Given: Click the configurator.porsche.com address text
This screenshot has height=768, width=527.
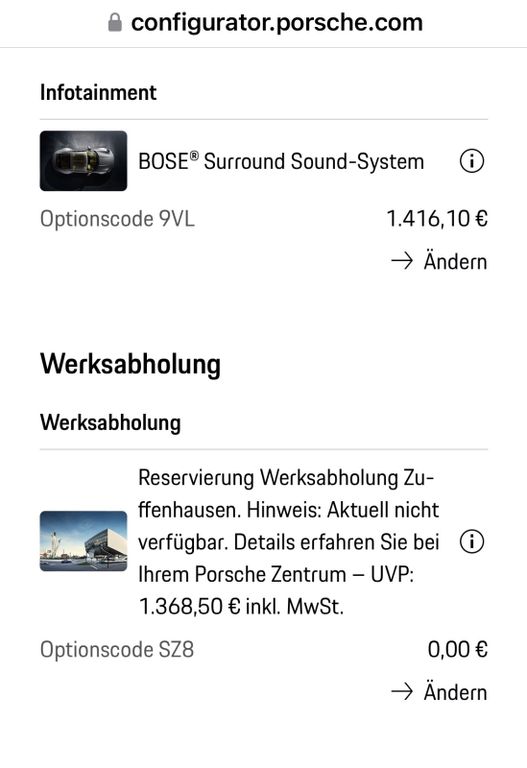Looking at the screenshot, I should coord(277,23).
